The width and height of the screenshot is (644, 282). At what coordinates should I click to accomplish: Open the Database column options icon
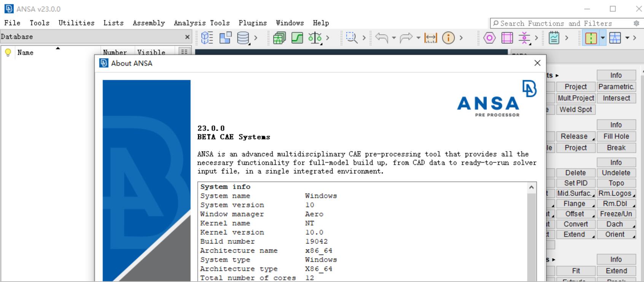tap(184, 52)
